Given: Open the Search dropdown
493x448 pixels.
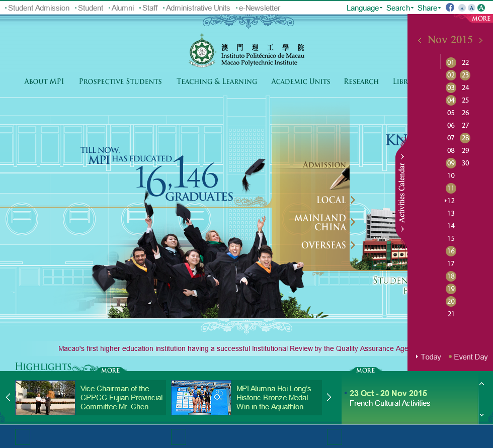Looking at the screenshot, I should coord(399,8).
